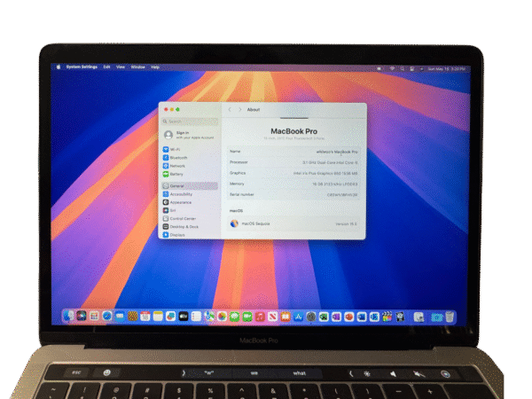Click the Search field in System Settings

(x=190, y=121)
